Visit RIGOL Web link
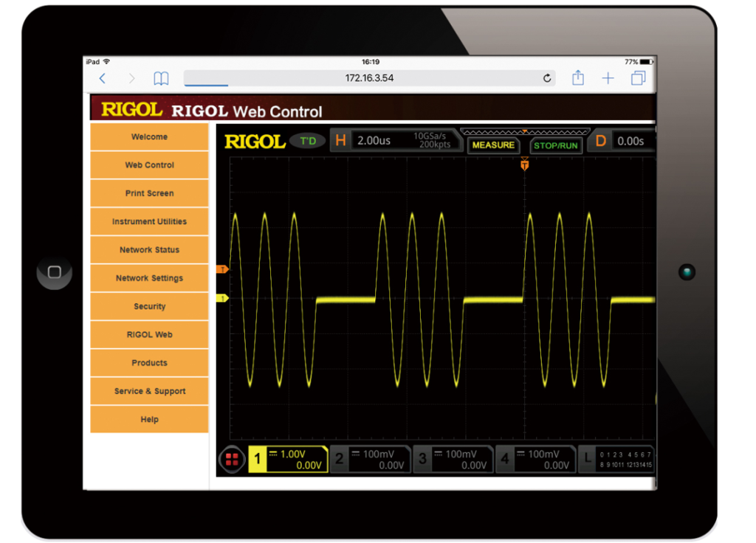Screen dimensions: 756x543 click(x=149, y=335)
